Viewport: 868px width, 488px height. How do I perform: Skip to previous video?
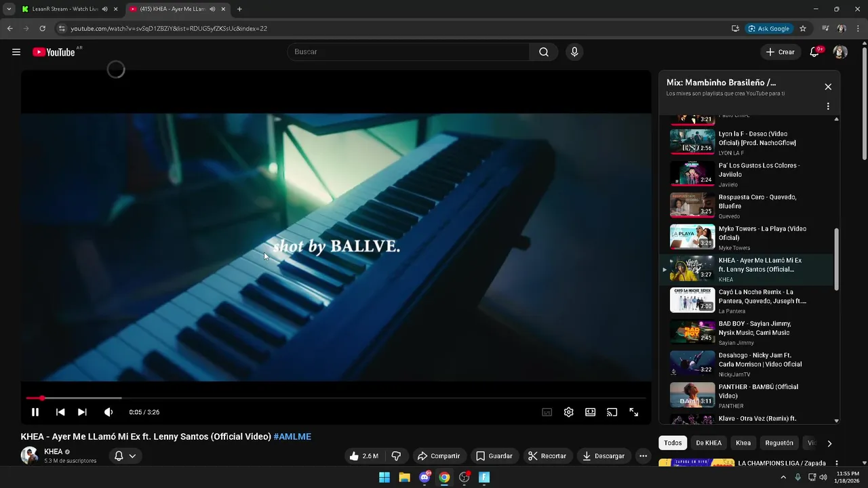point(60,412)
